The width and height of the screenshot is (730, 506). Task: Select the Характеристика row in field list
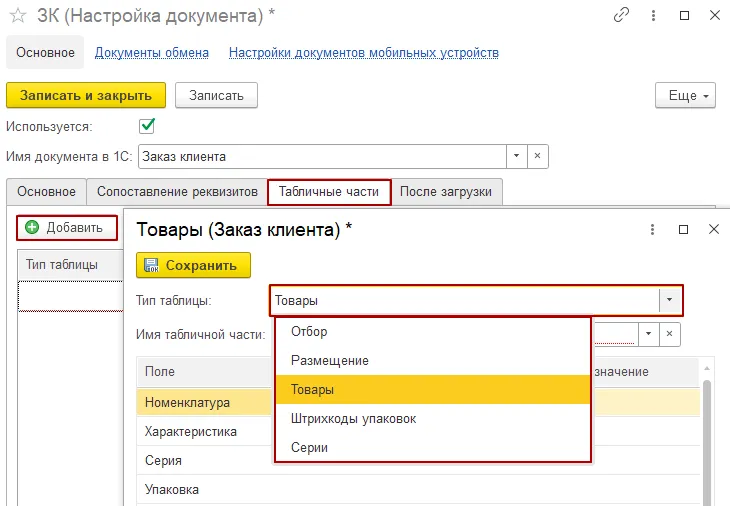point(191,432)
